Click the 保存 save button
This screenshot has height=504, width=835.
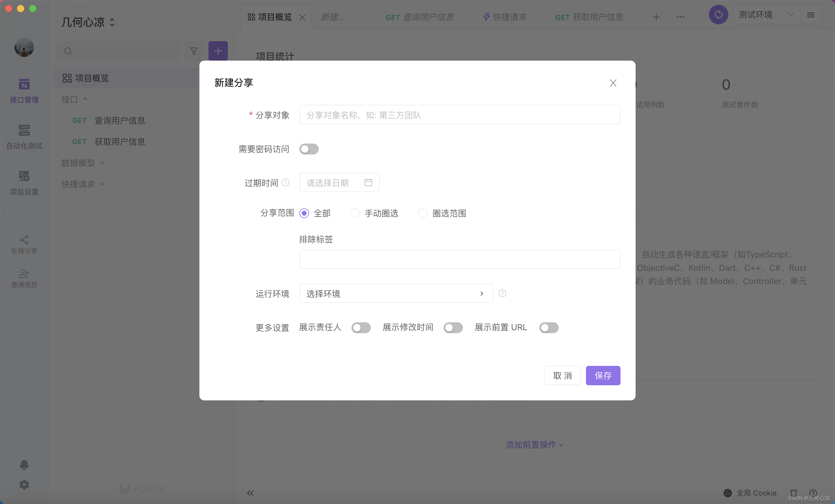tap(603, 375)
